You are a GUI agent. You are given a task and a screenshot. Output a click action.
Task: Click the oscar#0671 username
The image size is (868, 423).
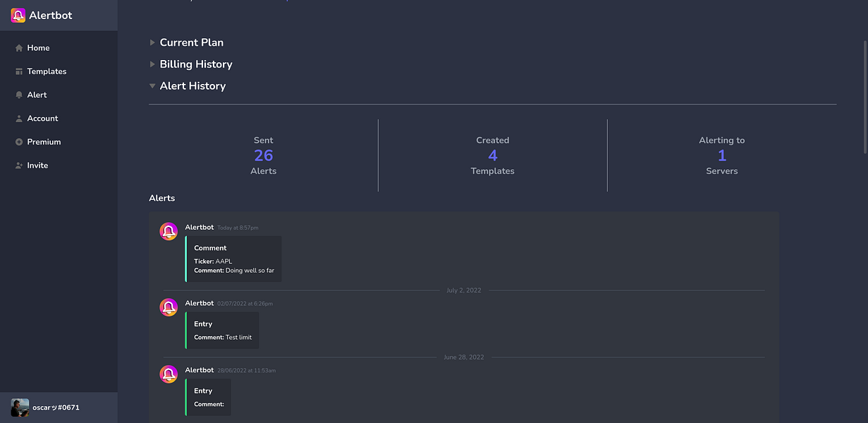click(x=56, y=407)
